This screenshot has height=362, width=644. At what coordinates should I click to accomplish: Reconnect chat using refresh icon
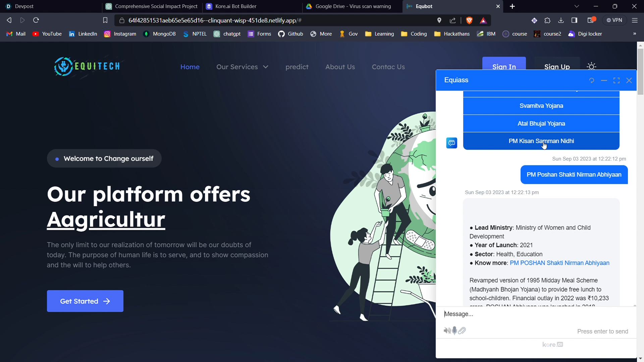pyautogui.click(x=591, y=80)
